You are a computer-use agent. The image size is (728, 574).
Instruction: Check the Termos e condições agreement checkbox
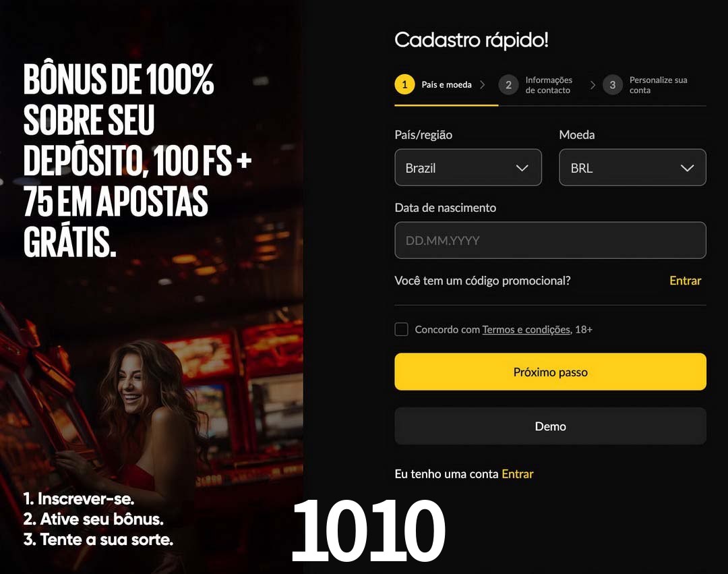(x=401, y=329)
